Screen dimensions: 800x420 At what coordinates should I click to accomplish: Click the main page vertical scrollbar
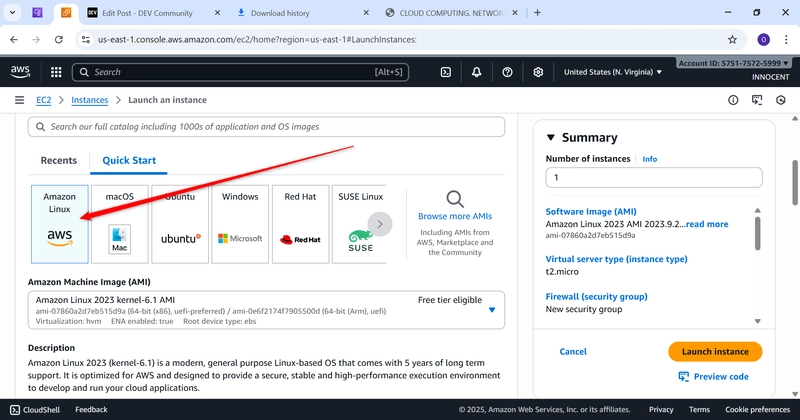(x=795, y=182)
